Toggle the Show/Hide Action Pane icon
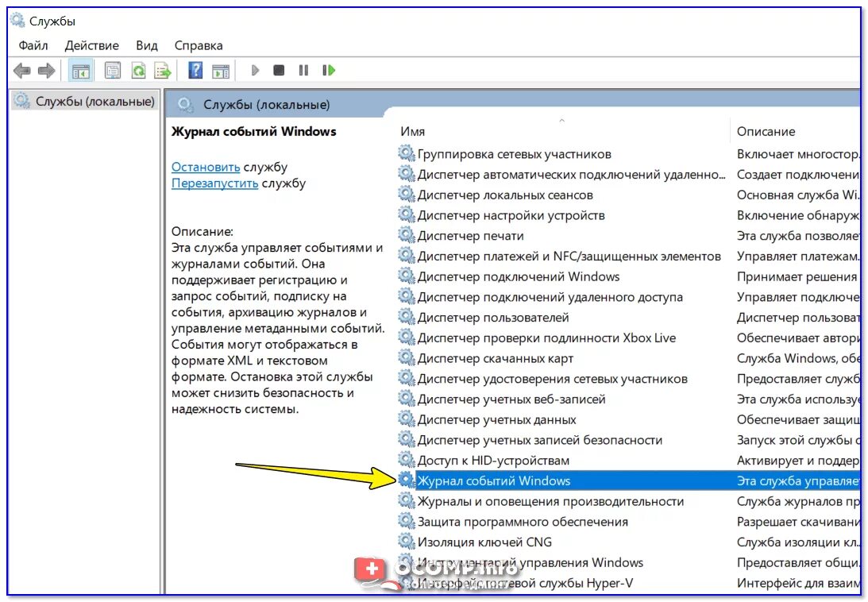The height and width of the screenshot is (602, 868). point(220,71)
